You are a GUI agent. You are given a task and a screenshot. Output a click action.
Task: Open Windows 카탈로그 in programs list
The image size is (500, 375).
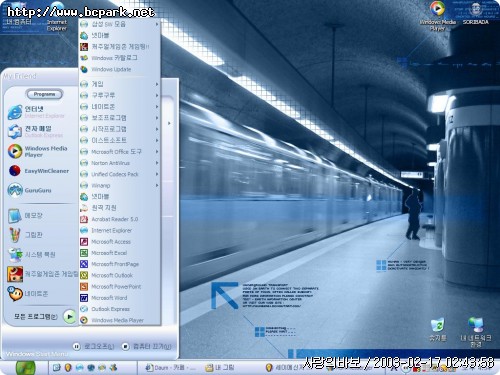109,58
